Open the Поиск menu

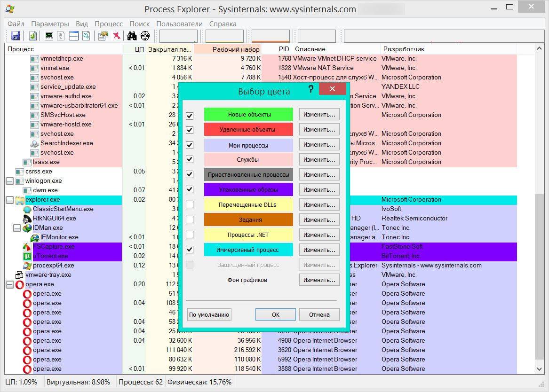tap(140, 24)
